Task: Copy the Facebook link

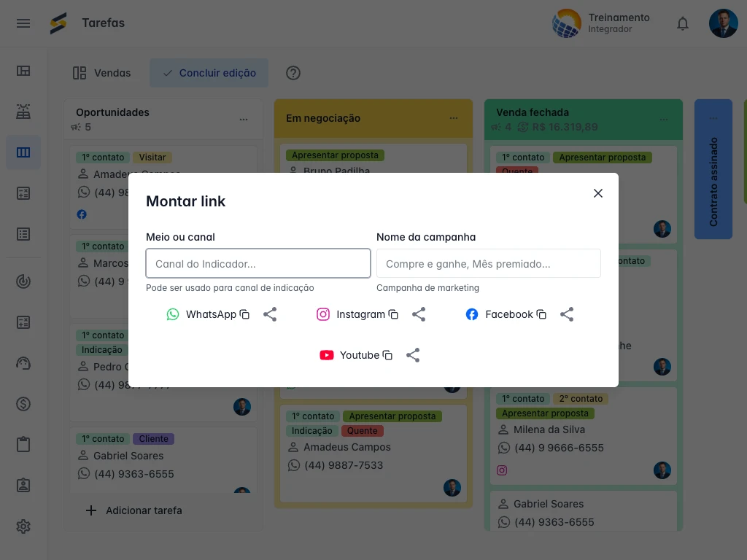Action: (x=541, y=314)
